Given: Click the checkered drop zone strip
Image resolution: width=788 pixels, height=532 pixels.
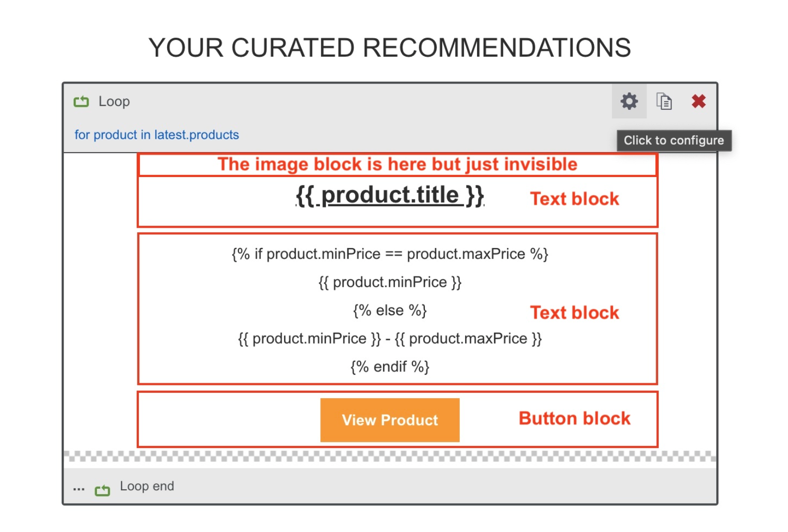Looking at the screenshot, I should click(x=390, y=456).
